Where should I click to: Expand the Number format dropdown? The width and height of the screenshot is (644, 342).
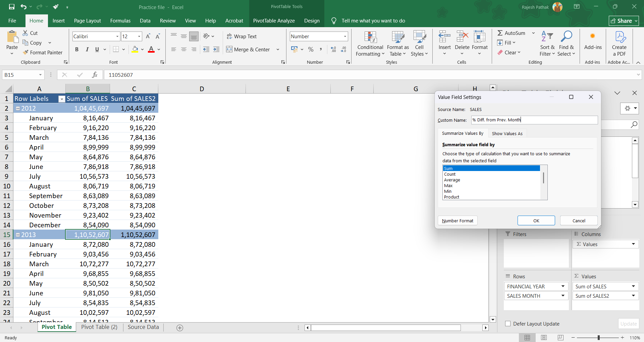345,37
